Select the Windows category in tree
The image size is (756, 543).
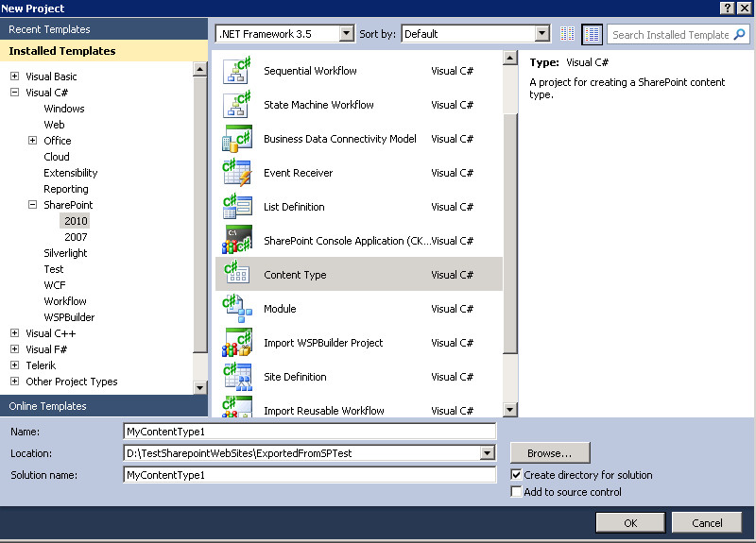tap(64, 109)
